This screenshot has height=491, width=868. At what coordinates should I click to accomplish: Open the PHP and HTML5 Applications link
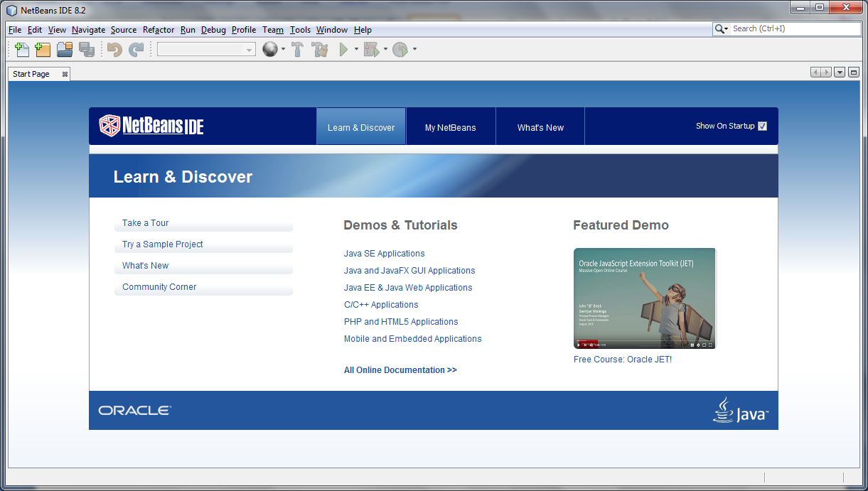coord(401,322)
